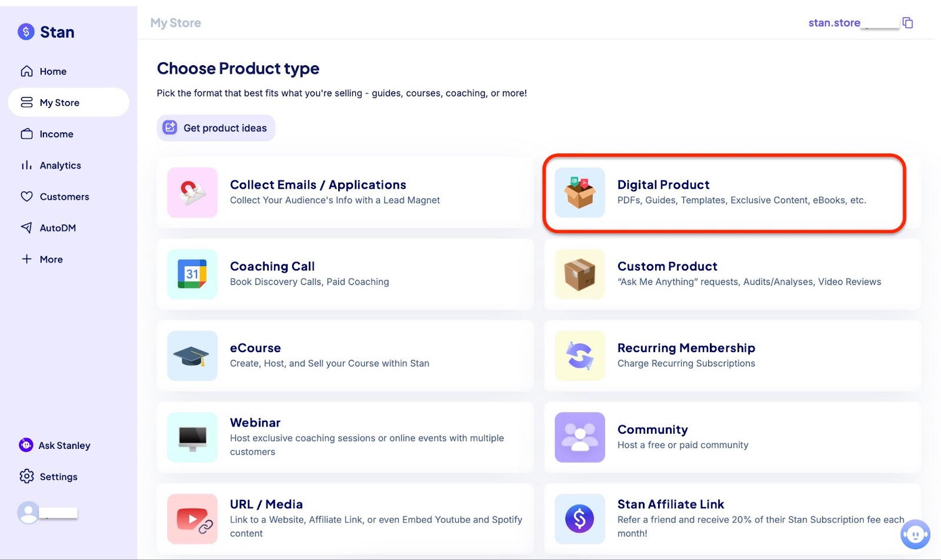Click "Host a free or paid community" text
This screenshot has height=560, width=941.
tap(683, 445)
